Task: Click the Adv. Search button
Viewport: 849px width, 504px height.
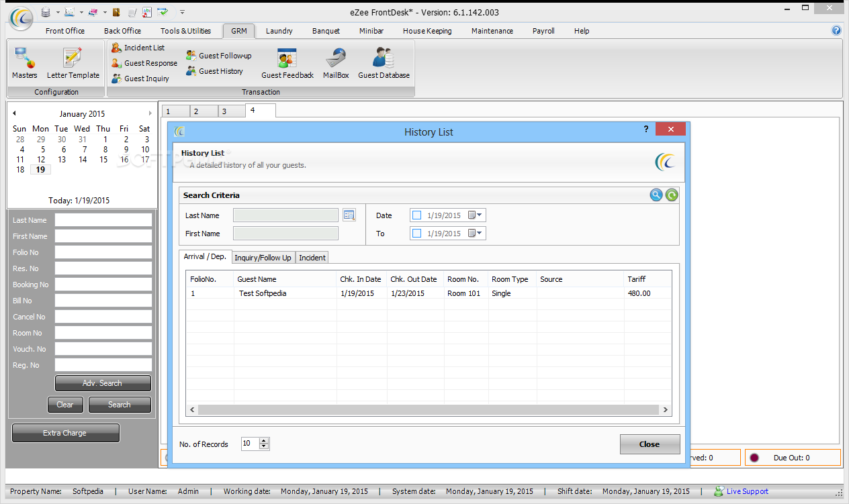Action: [103, 383]
